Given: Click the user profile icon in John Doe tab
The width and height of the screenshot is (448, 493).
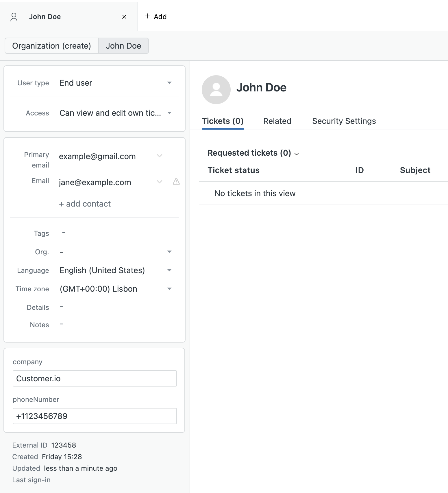Looking at the screenshot, I should (14, 17).
